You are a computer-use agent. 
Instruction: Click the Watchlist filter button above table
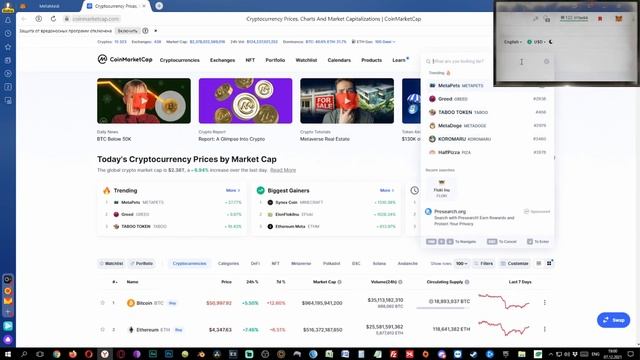[111, 263]
